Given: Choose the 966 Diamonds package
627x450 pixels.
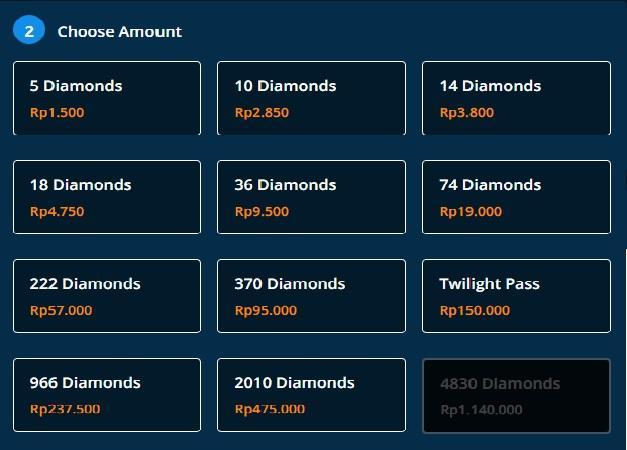Looking at the screenshot, I should 107,395.
